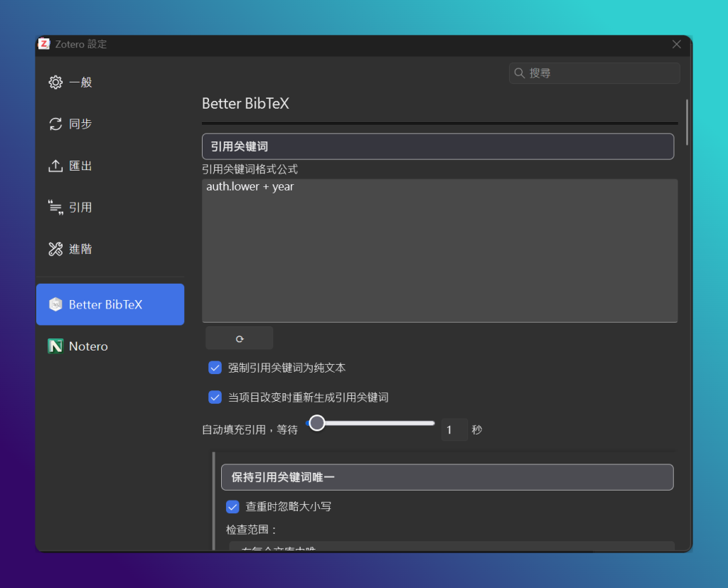The image size is (728, 588).
Task: Open the 引用 cite settings pane
Action: coord(110,207)
